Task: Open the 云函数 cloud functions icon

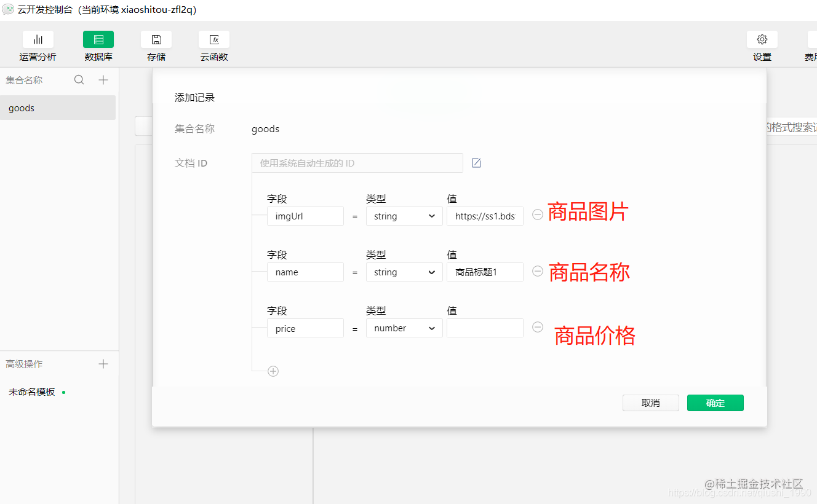Action: click(x=214, y=39)
